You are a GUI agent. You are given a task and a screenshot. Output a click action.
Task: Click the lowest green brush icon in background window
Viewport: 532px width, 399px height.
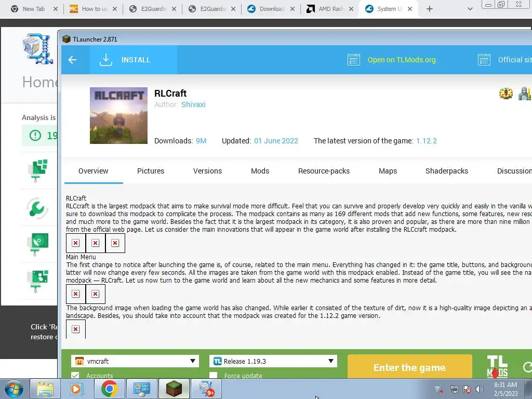pyautogui.click(x=38, y=281)
